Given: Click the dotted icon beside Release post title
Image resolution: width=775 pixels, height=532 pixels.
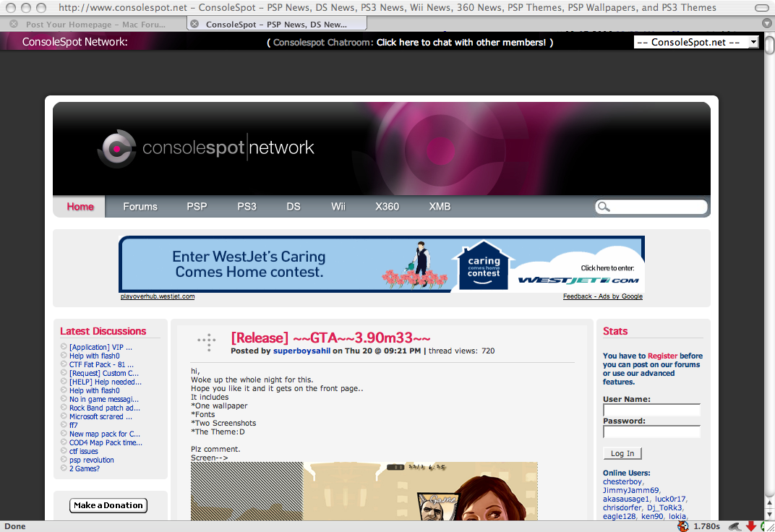Looking at the screenshot, I should 207,342.
